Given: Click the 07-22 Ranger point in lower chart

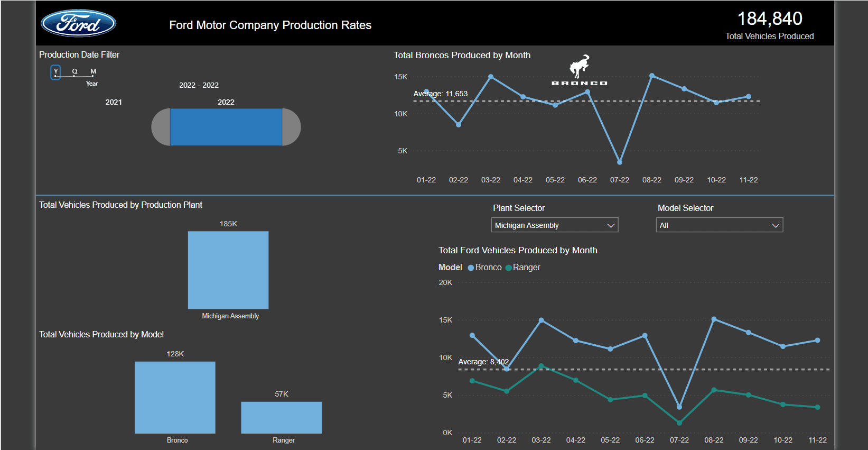Looking at the screenshot, I should (x=679, y=423).
